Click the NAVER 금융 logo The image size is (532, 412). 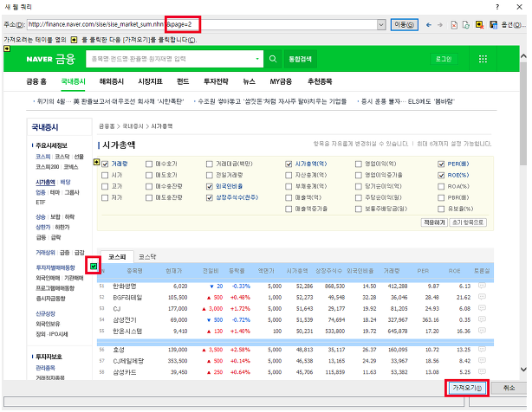50,59
